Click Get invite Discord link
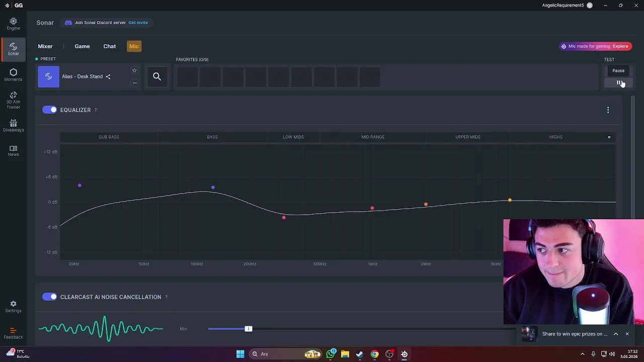This screenshot has height=362, width=644. [x=138, y=23]
